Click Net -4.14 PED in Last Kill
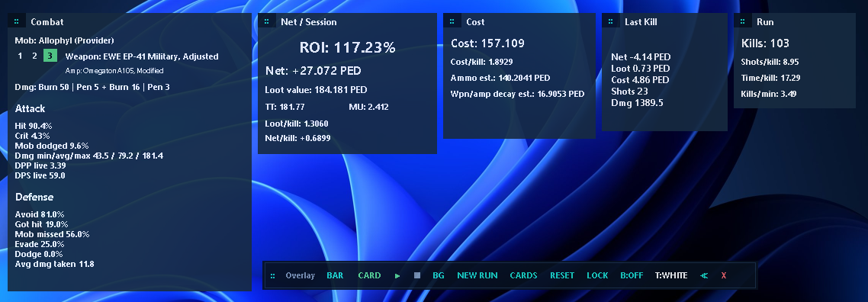Screen dimensions: 868x302 pyautogui.click(x=641, y=57)
